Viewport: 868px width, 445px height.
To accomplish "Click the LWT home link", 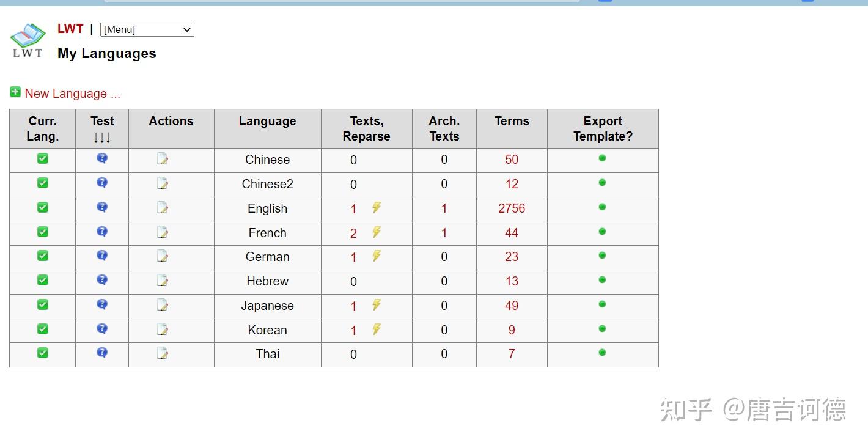I will pos(70,29).
